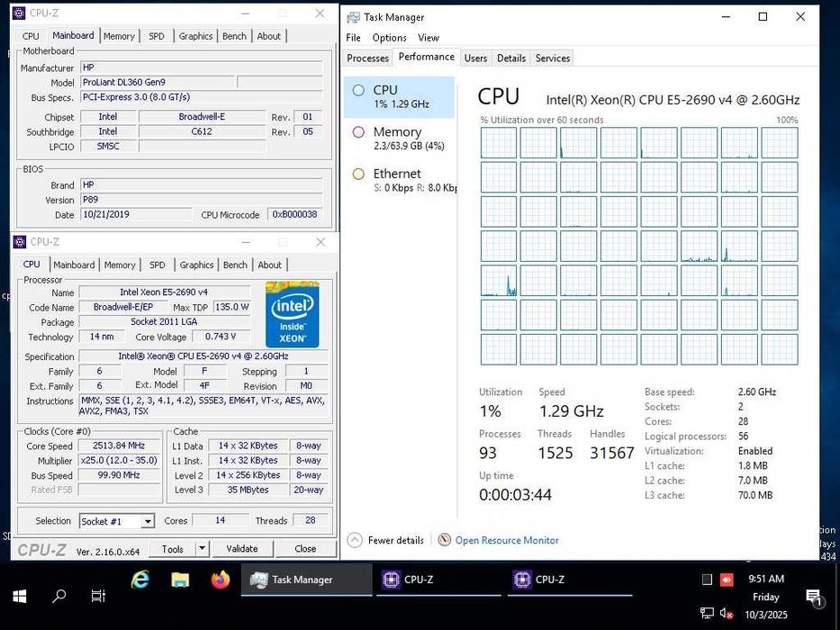
Task: Open the Action Center notification icon
Action: (814, 597)
